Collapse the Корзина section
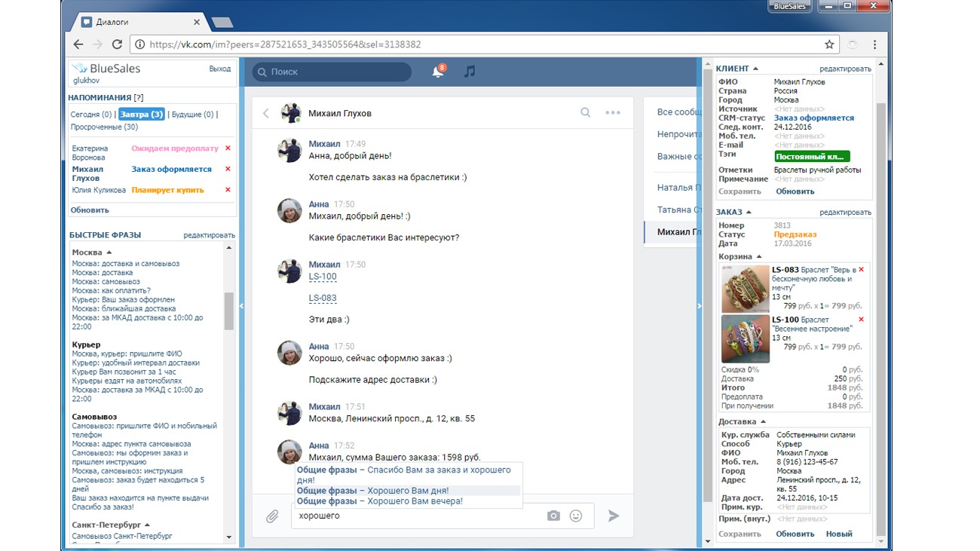Image resolution: width=980 pixels, height=551 pixels. point(758,257)
